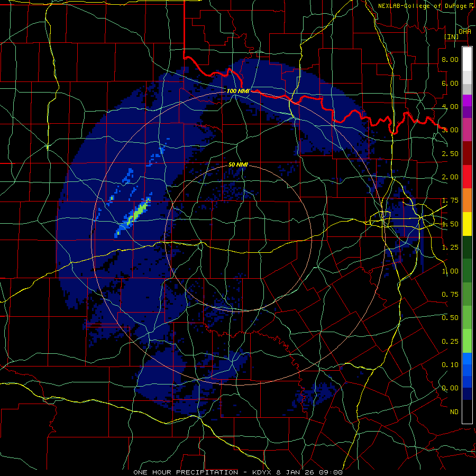
Task: Select the white swatch in the color scale
Action: (467, 59)
